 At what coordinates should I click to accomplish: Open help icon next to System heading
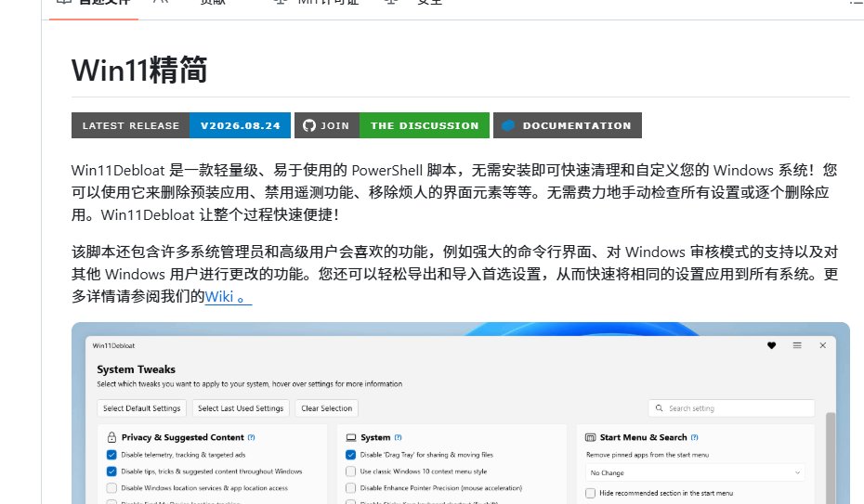398,437
